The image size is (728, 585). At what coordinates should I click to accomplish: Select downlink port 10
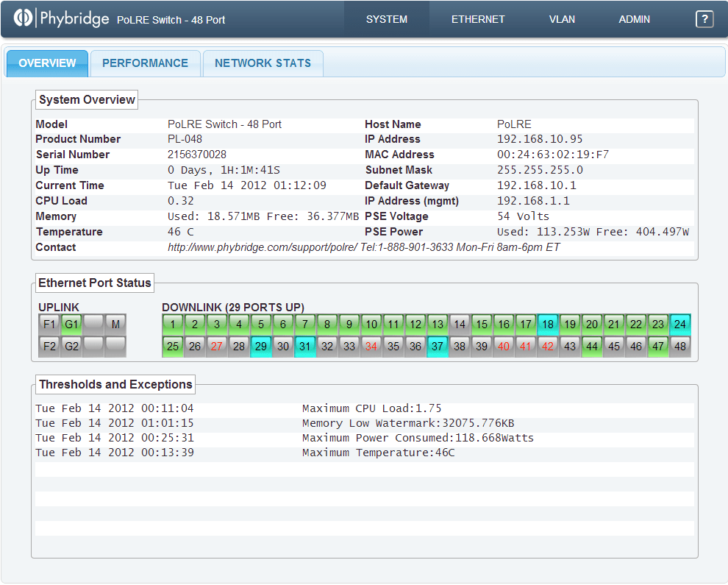(x=371, y=325)
